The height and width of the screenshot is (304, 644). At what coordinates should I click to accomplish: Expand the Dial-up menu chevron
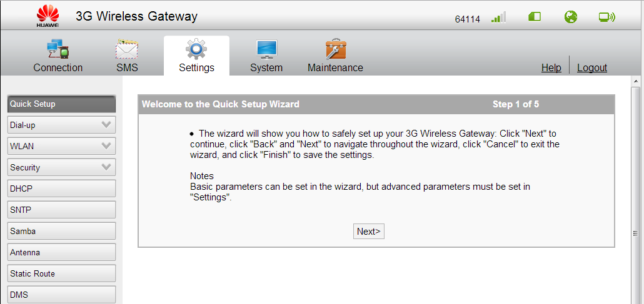[106, 125]
